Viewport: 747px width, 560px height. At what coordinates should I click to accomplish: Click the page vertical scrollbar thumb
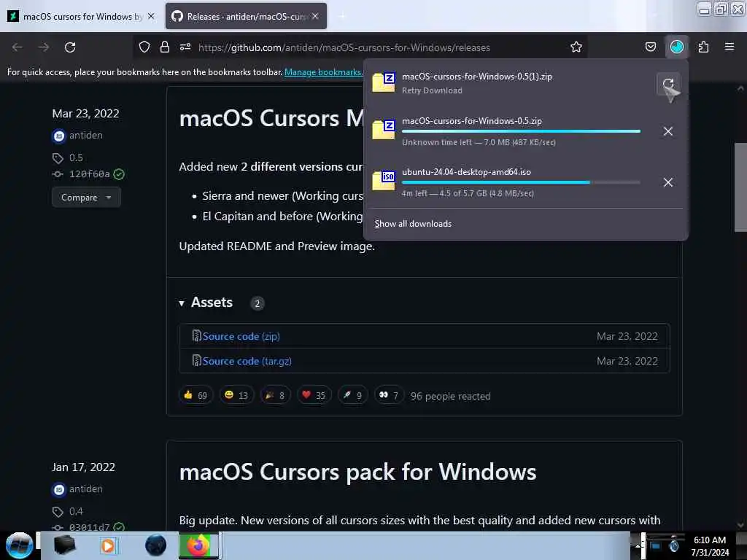(x=740, y=187)
